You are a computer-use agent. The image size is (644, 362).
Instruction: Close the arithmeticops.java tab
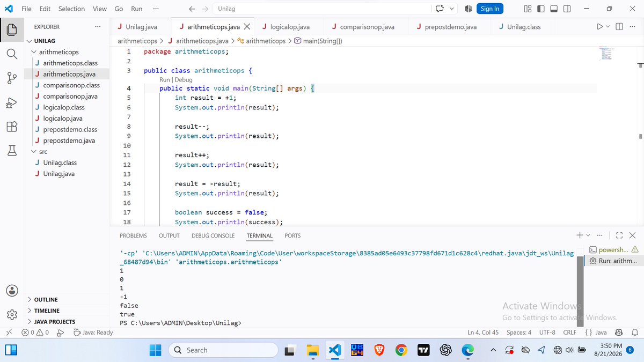pyautogui.click(x=247, y=27)
